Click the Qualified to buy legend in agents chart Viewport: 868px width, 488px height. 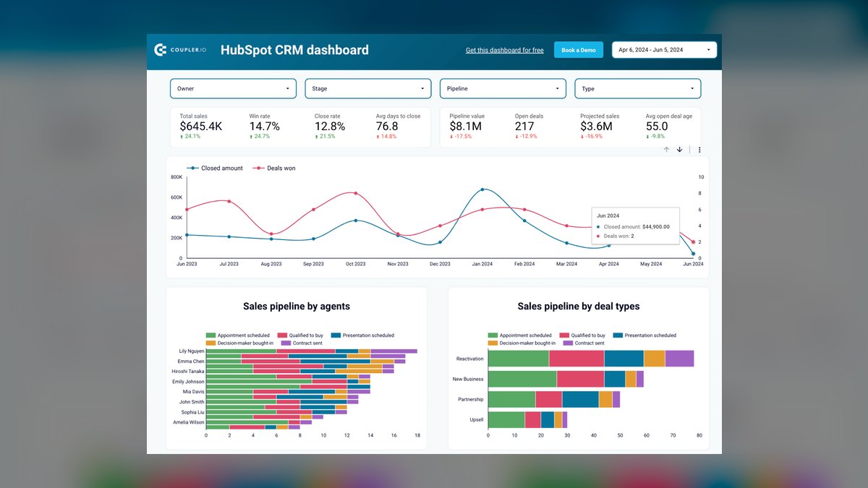pos(300,335)
